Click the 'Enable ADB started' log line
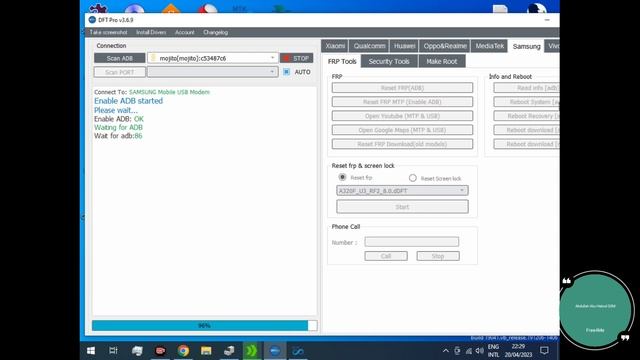This screenshot has width=640, height=360. coord(128,101)
